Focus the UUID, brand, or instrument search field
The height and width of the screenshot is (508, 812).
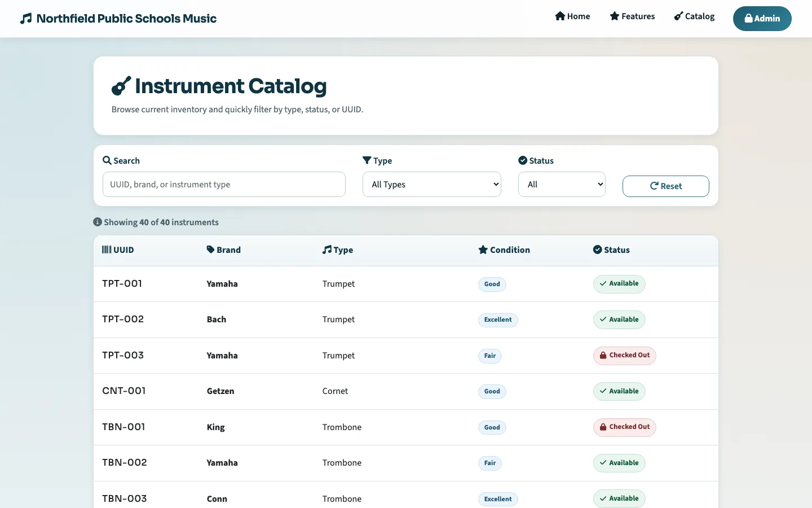point(224,185)
